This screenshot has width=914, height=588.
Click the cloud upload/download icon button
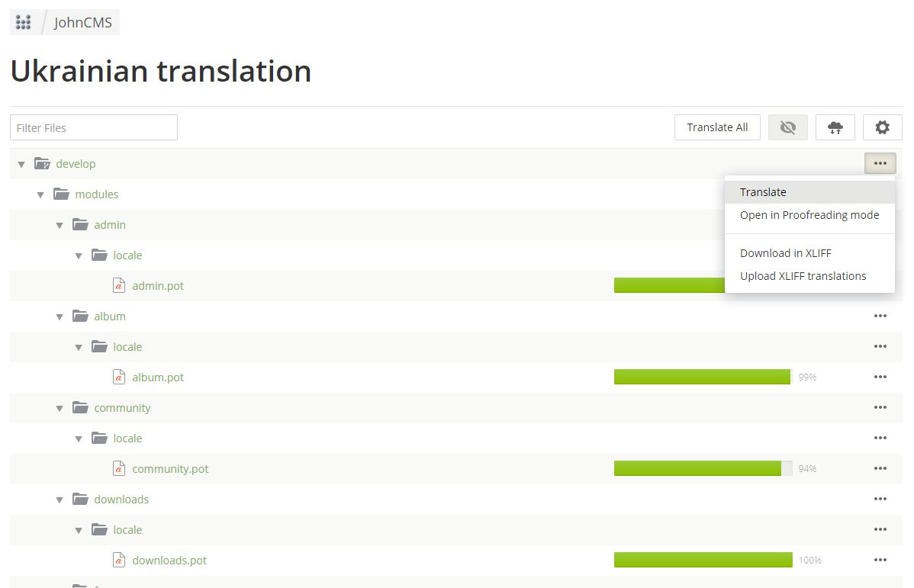pos(835,127)
